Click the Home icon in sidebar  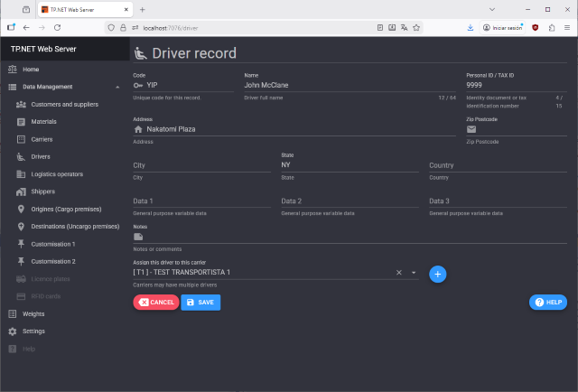pos(13,70)
